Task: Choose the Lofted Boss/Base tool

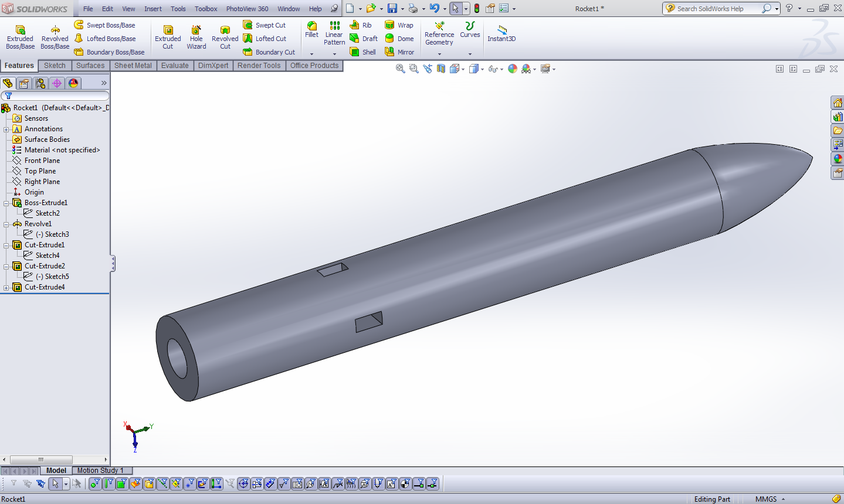Action: (104, 39)
